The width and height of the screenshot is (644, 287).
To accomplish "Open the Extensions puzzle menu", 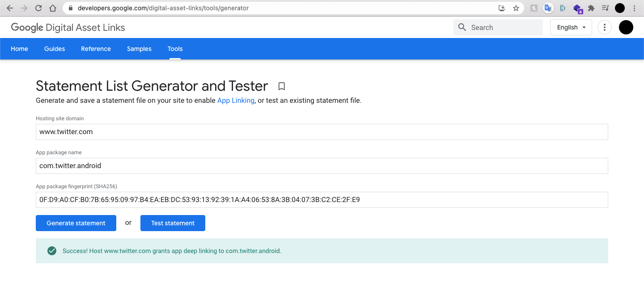I will pos(591,8).
